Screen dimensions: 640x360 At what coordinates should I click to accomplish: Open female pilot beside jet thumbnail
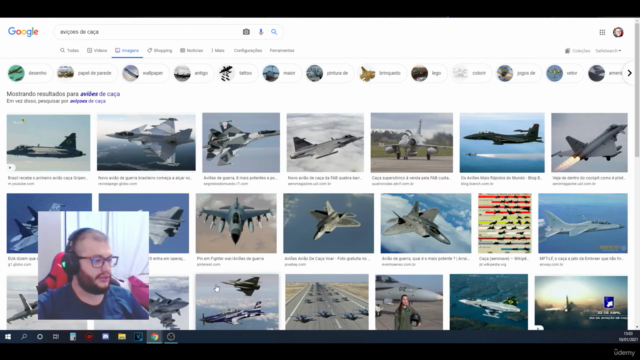pos(409,302)
